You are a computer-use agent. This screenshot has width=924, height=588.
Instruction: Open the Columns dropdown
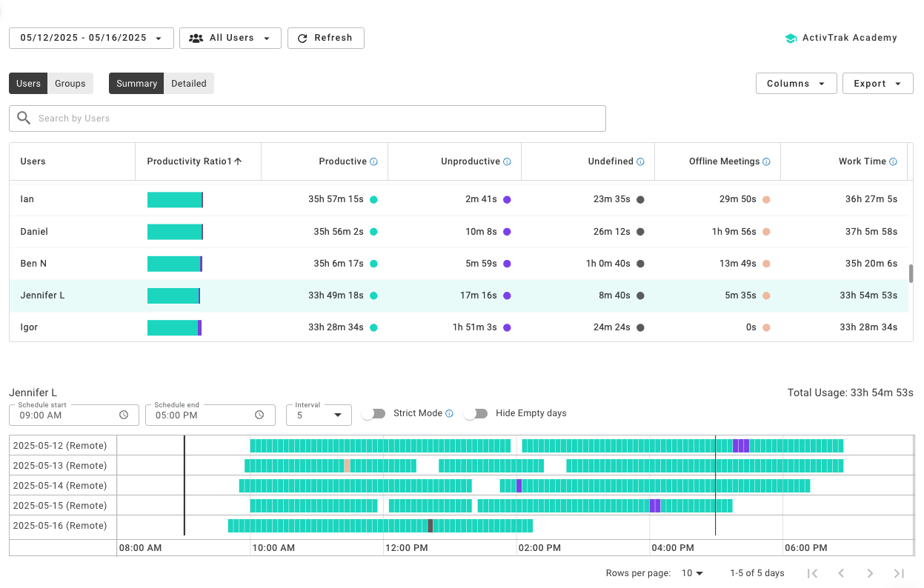click(796, 84)
